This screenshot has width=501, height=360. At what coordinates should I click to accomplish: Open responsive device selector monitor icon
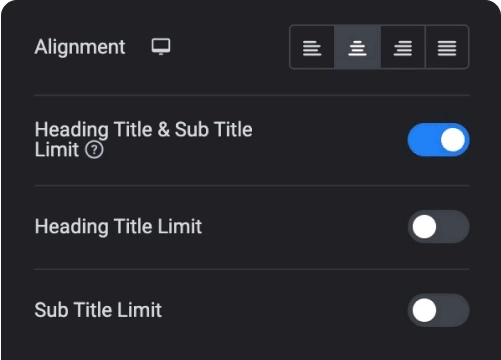161,46
